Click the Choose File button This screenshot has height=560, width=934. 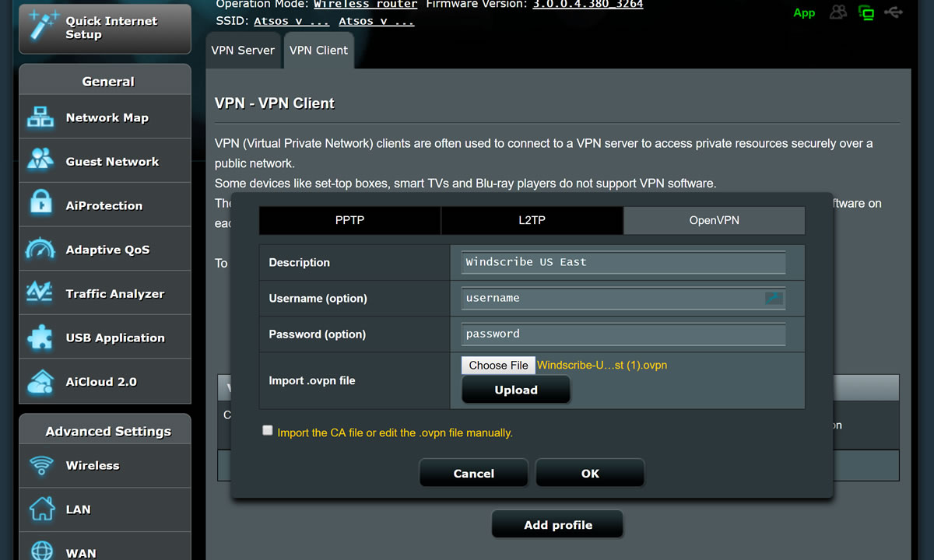tap(498, 365)
